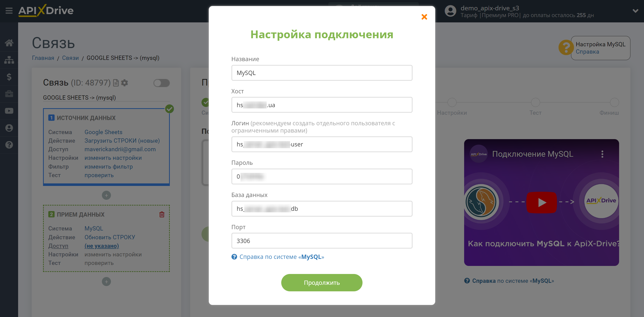Screen dimensions: 644x317
Task: Add a step between source and receiver
Action: click(x=106, y=195)
